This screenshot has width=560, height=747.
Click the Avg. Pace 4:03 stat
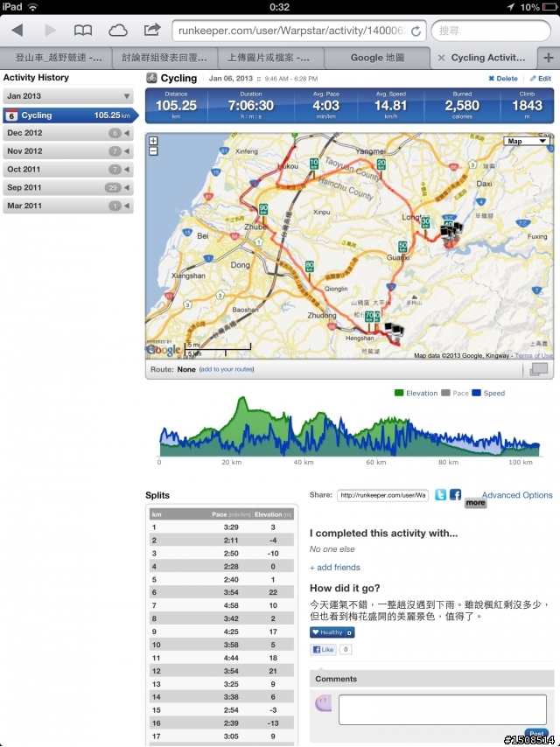[x=326, y=105]
